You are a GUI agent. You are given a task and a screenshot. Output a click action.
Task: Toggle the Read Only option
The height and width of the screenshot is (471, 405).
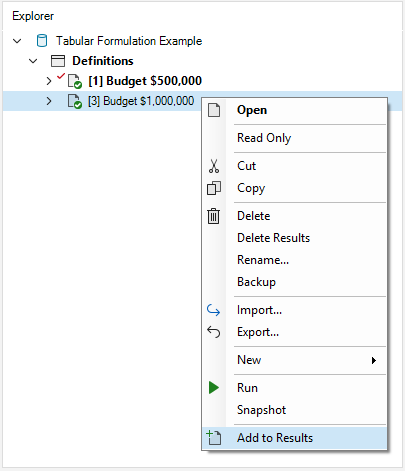264,138
